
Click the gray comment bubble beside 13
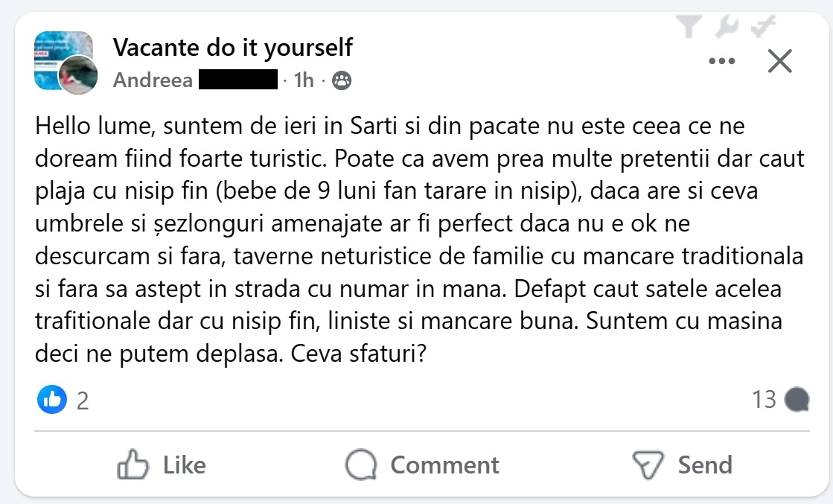pyautogui.click(x=797, y=401)
